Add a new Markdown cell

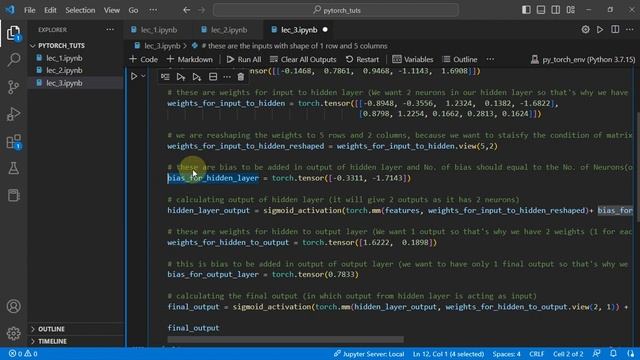pyautogui.click(x=189, y=60)
